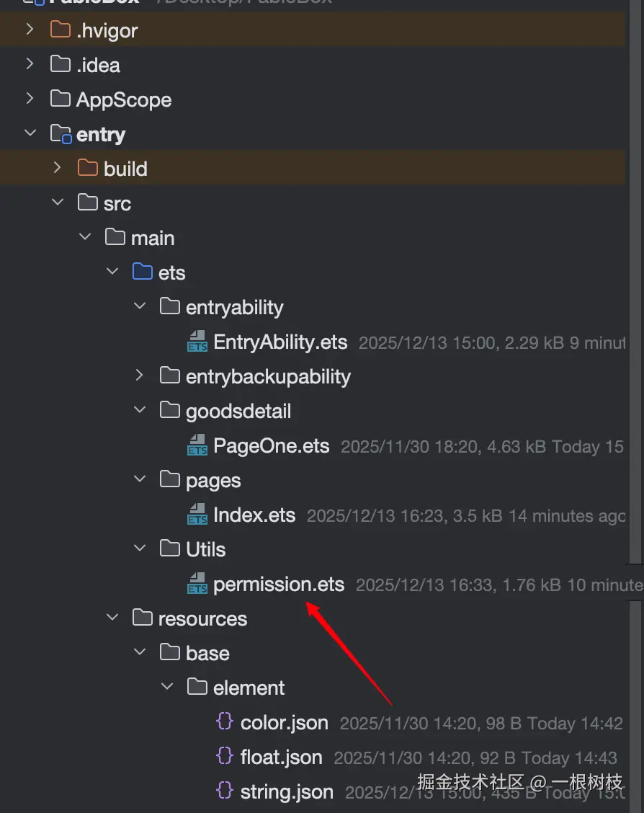Expand the entrybackupability folder
This screenshot has height=813, width=644.
coord(140,376)
